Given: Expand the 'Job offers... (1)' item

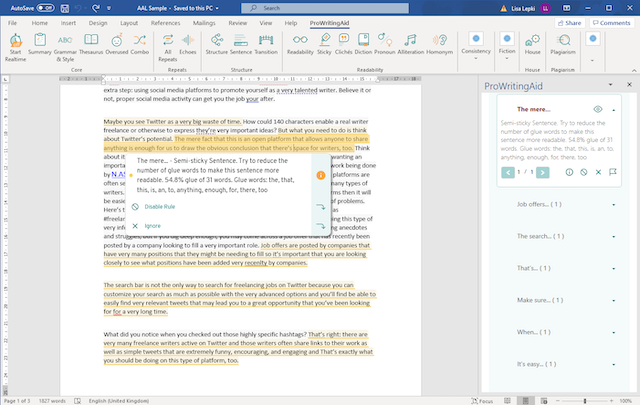Looking at the screenshot, I should (613, 205).
